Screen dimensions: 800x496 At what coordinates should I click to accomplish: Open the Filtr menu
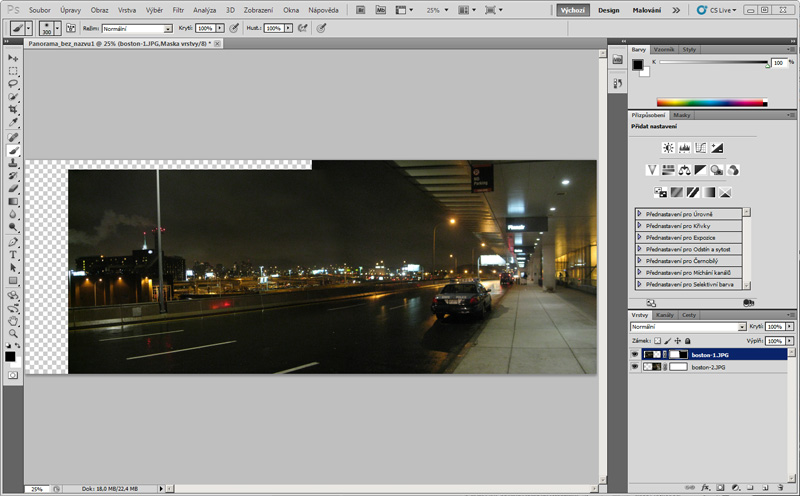click(x=178, y=9)
